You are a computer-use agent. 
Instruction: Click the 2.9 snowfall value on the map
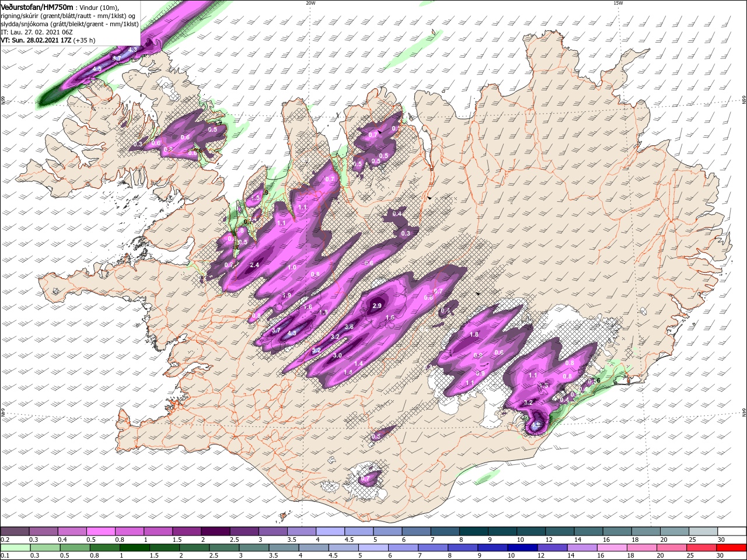(x=377, y=306)
